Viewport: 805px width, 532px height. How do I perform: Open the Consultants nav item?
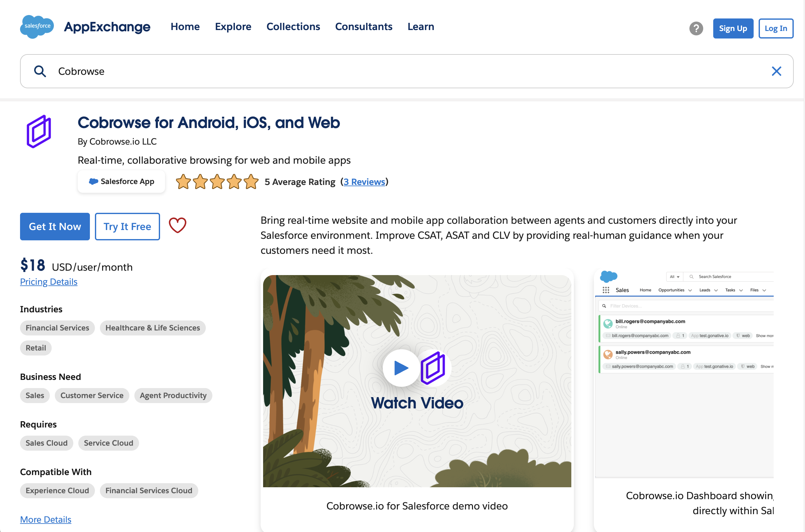coord(363,27)
